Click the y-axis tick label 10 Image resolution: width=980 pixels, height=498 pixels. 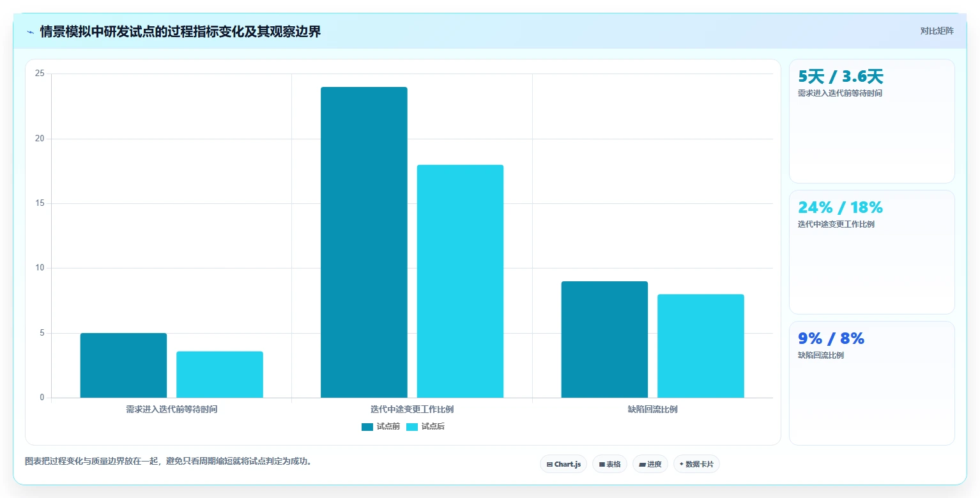tap(40, 268)
